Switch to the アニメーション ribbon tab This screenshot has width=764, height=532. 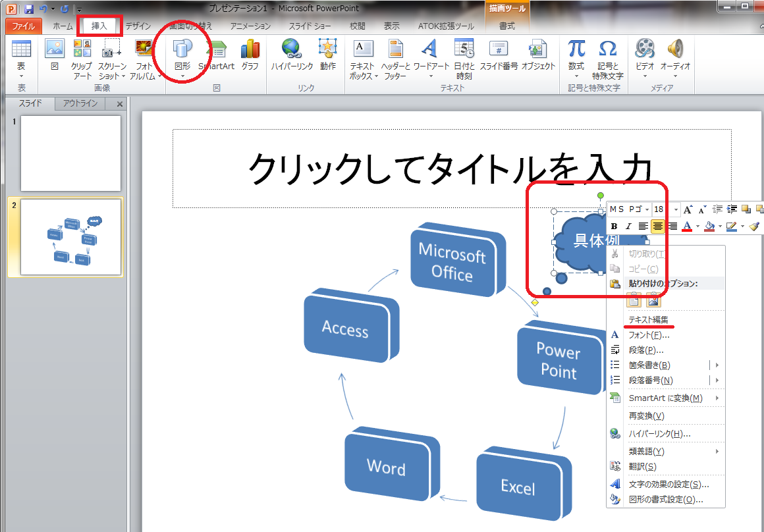(x=250, y=26)
